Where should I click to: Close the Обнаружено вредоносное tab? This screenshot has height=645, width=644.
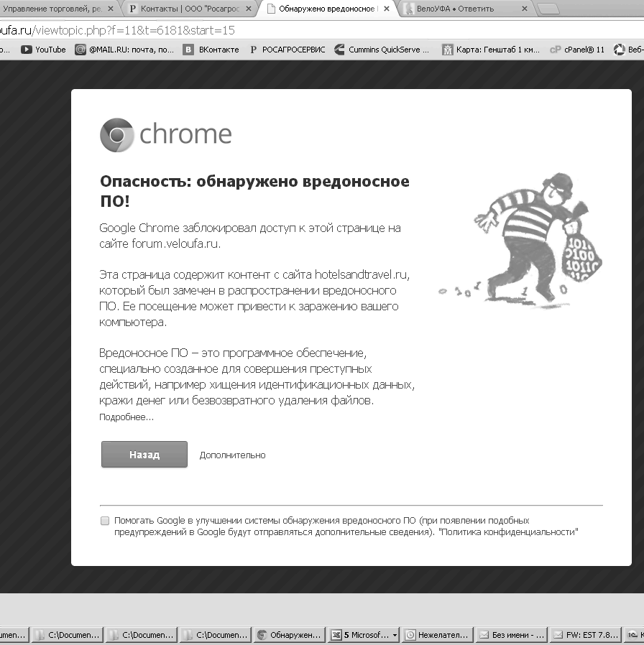[387, 9]
